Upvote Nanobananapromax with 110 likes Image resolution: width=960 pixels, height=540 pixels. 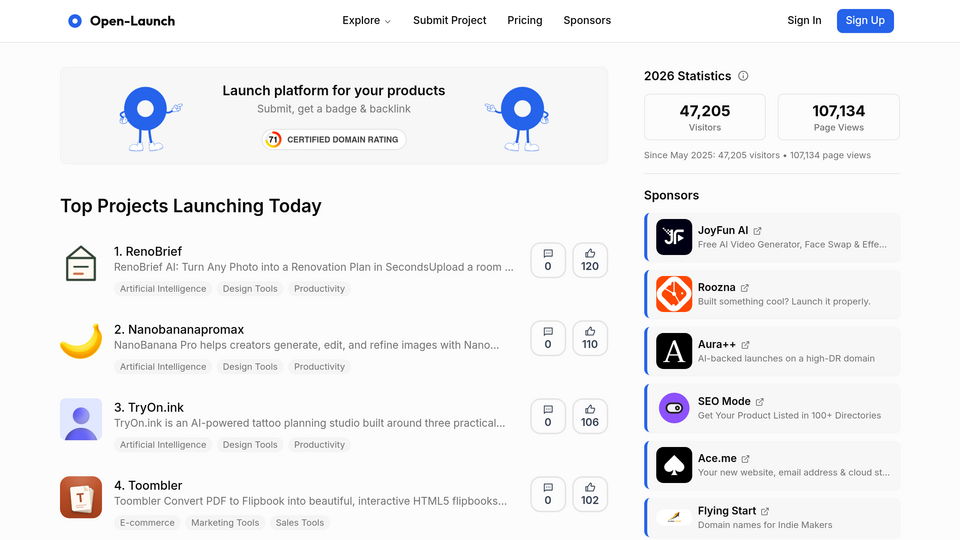(590, 338)
